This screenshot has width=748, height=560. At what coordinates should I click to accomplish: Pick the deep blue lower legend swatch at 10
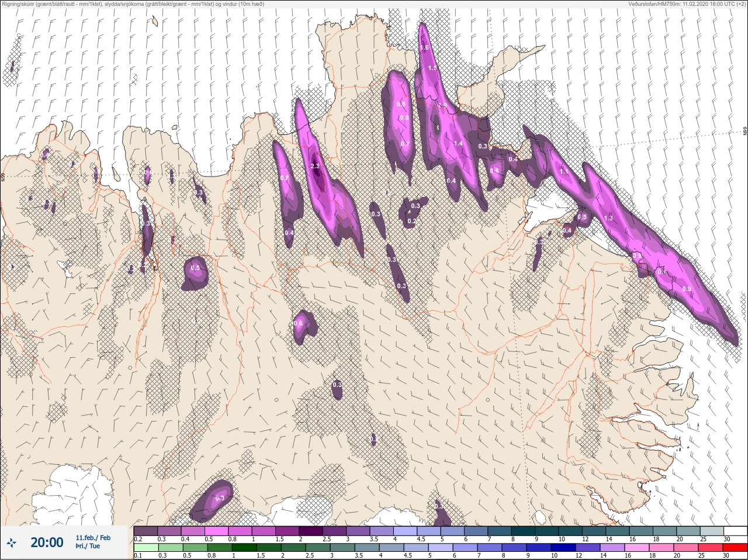tap(563, 548)
